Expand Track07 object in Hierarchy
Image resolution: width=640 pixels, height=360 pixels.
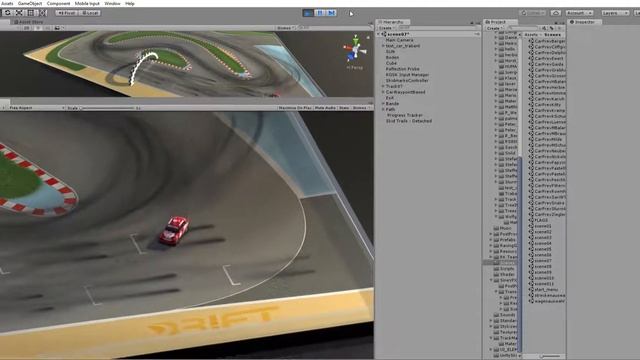tap(383, 86)
